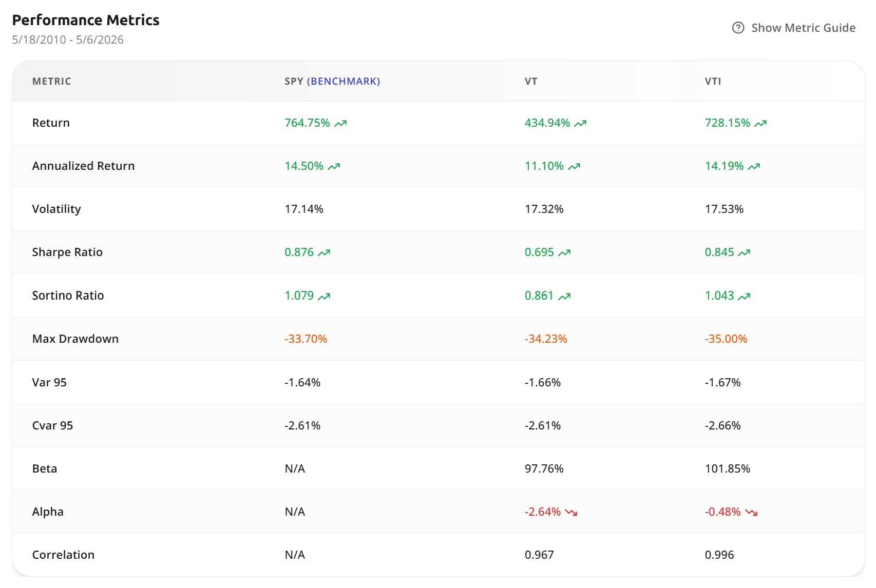Image resolution: width=876 pixels, height=588 pixels.
Task: Select the Max Drawdown row label
Action: pyautogui.click(x=75, y=339)
